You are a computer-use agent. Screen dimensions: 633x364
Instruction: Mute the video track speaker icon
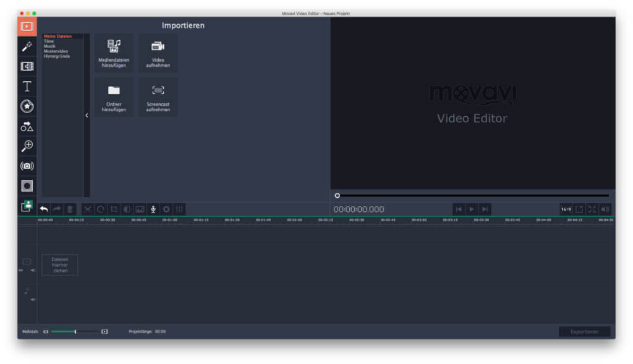coord(33,271)
